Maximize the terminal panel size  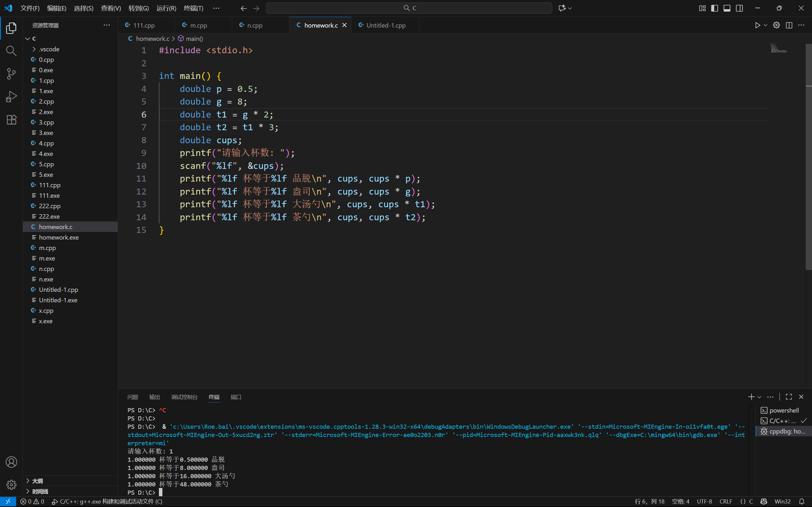[789, 397]
